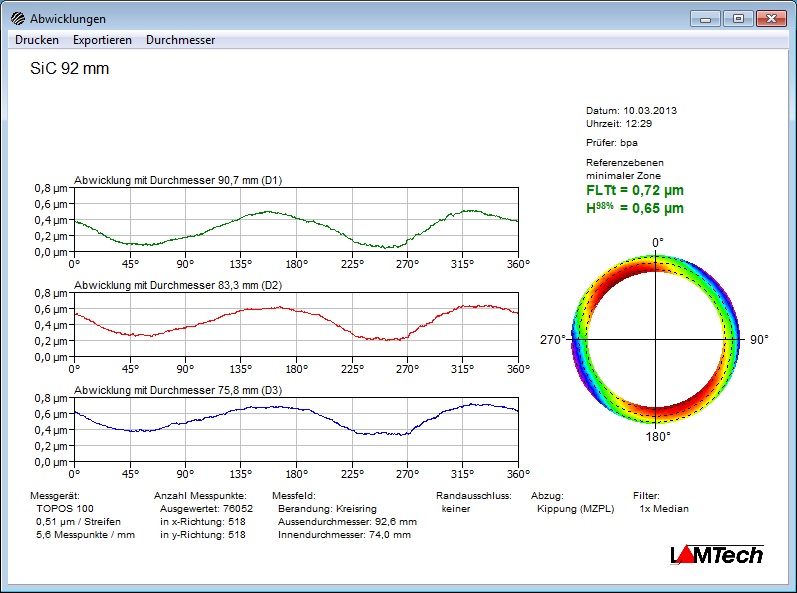Close the Abwicklungen window
Image resolution: width=797 pixels, height=593 pixels.
(x=771, y=18)
